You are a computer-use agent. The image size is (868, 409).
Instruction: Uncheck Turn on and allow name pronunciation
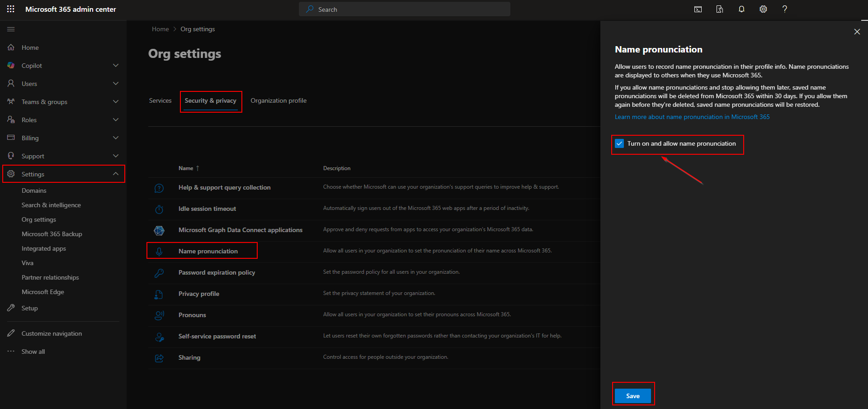click(x=619, y=143)
